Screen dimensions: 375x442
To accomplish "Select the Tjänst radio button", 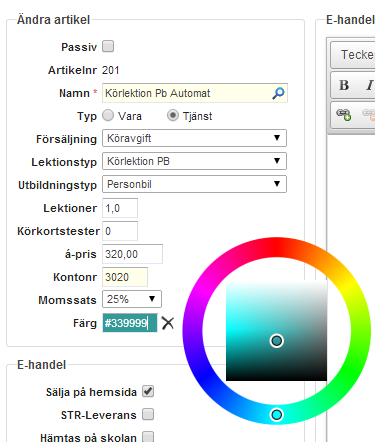I will [x=173, y=116].
